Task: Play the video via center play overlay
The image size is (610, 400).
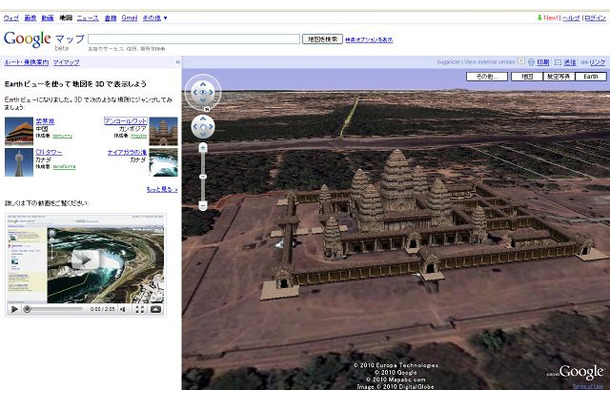Action: [x=85, y=260]
